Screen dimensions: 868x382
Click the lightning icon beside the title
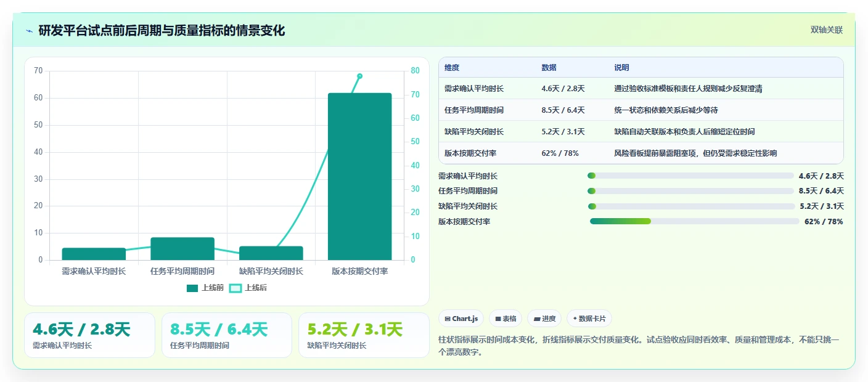pos(29,31)
